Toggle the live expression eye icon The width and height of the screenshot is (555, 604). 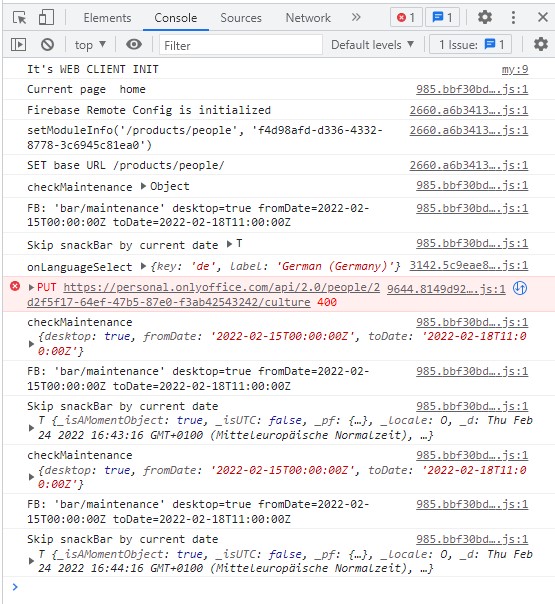pyautogui.click(x=134, y=45)
